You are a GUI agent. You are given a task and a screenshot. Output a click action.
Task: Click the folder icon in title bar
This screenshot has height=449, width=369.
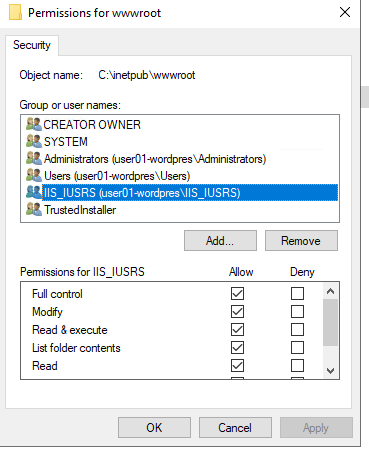click(x=15, y=13)
